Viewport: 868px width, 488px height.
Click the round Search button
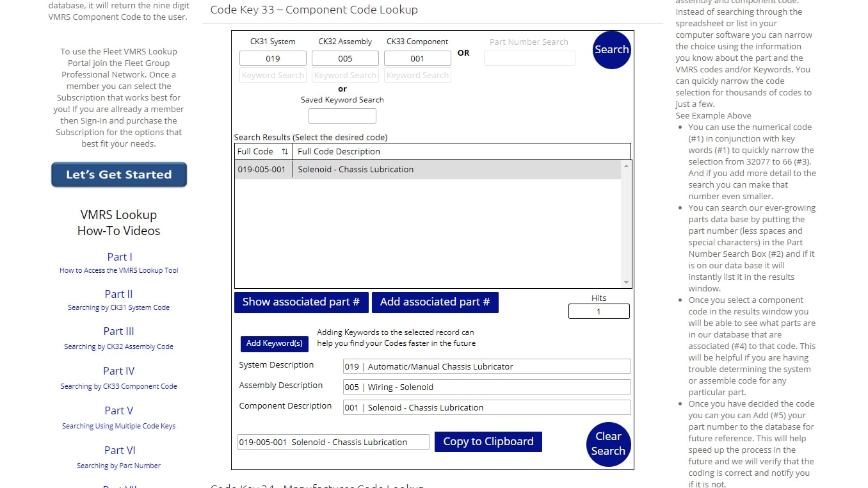[x=612, y=50]
